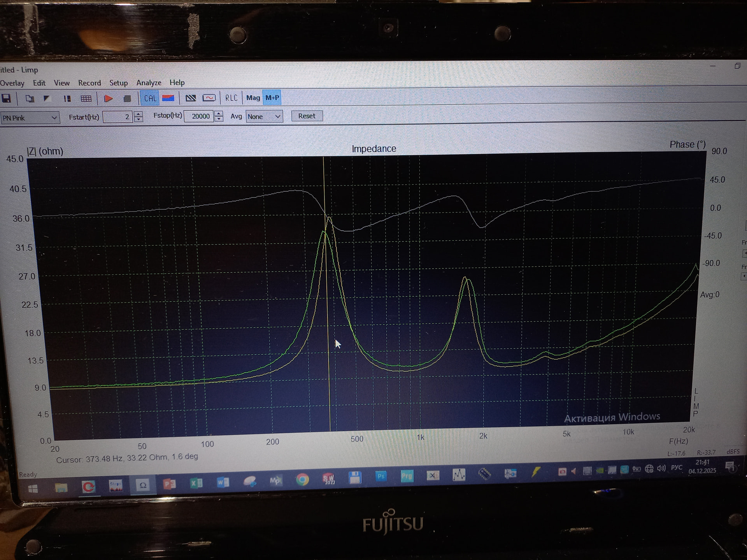Click the Copy icon in the toolbar
Screen dimensions: 747x560
(30, 98)
